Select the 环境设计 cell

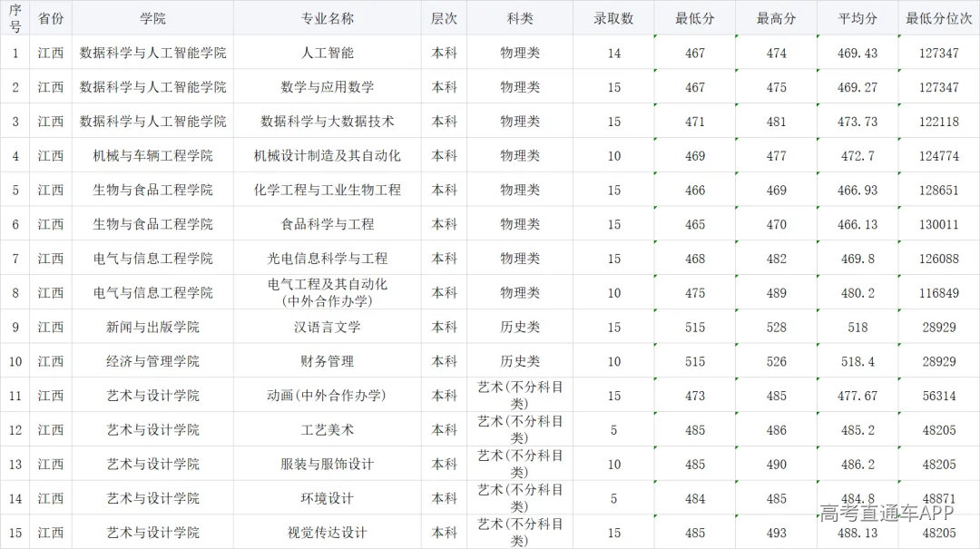328,498
